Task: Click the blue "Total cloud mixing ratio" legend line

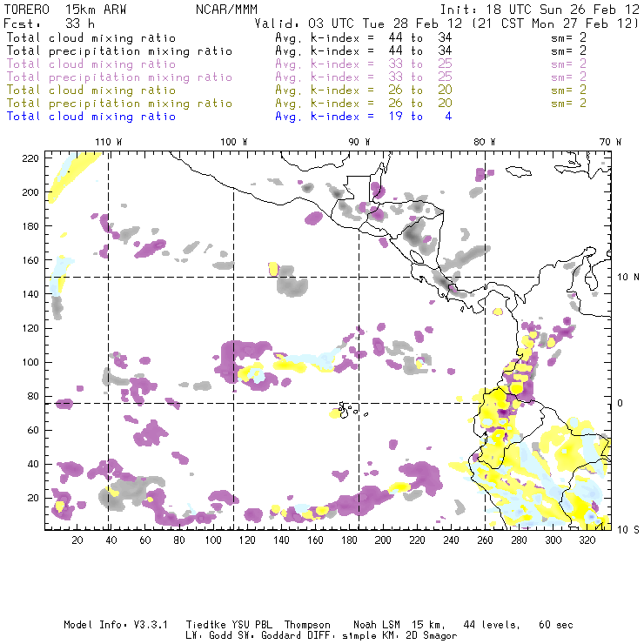Action: [x=91, y=117]
